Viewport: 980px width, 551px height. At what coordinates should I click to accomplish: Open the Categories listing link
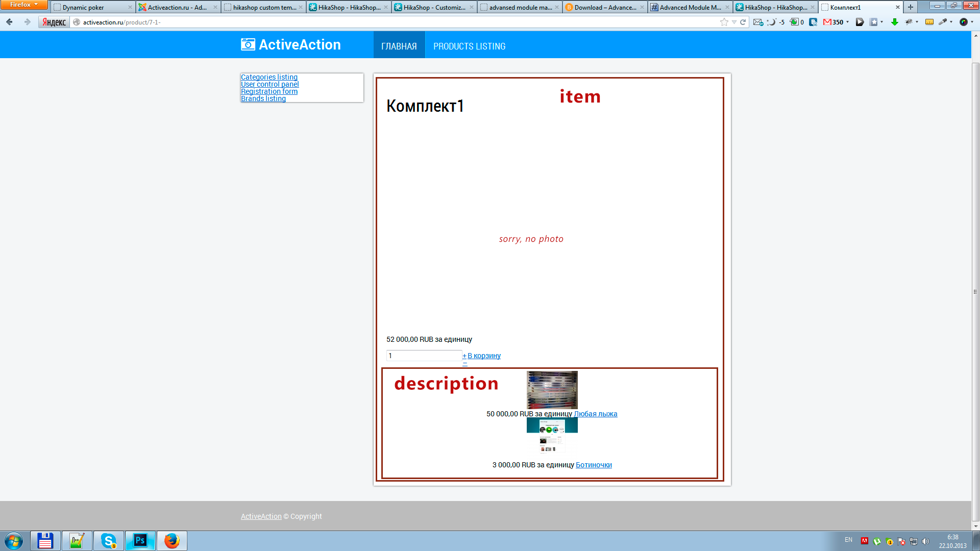coord(269,77)
